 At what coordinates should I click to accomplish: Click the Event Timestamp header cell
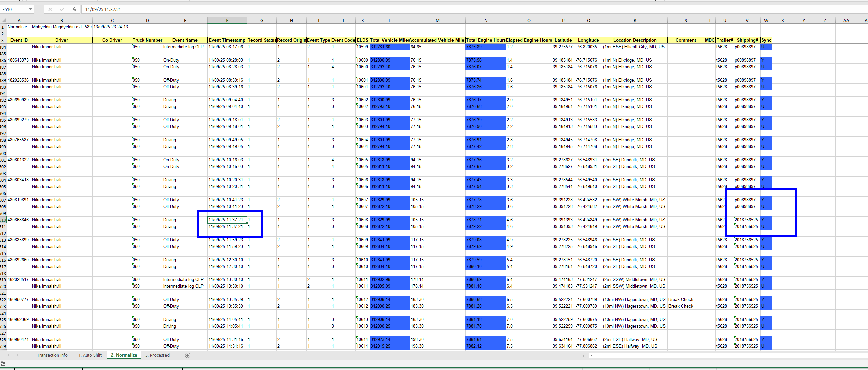227,40
